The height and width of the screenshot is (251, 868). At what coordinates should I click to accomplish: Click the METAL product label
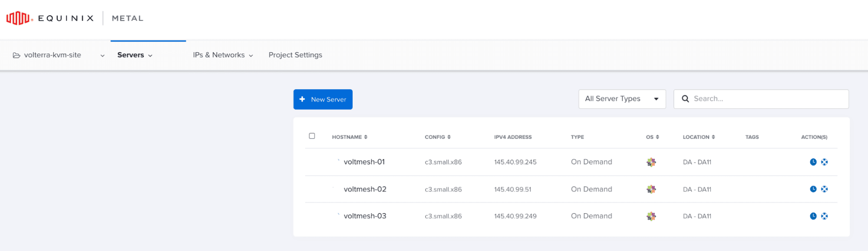(128, 18)
